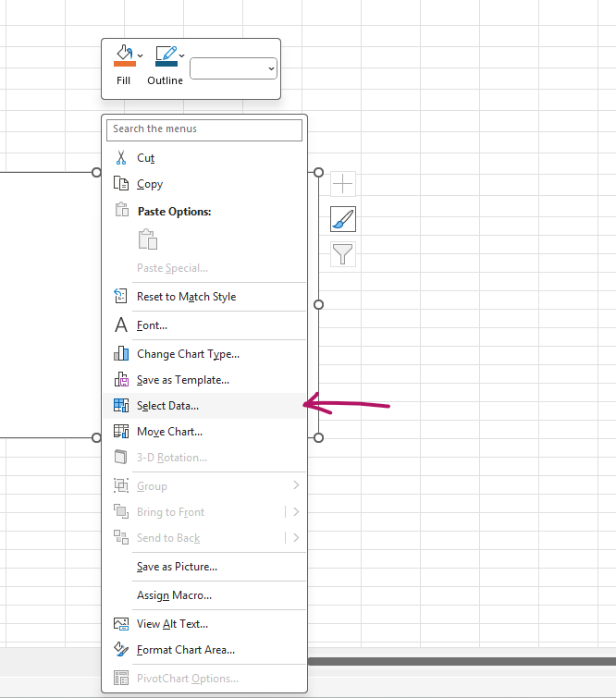Viewport: 616px width, 698px height.
Task: Click the Chart Styles paintbrush button
Action: 343,219
